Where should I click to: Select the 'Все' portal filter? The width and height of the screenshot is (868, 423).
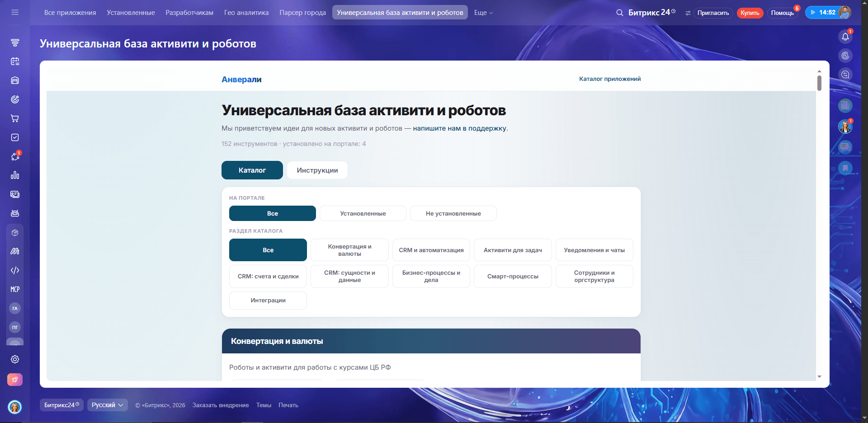pos(273,213)
